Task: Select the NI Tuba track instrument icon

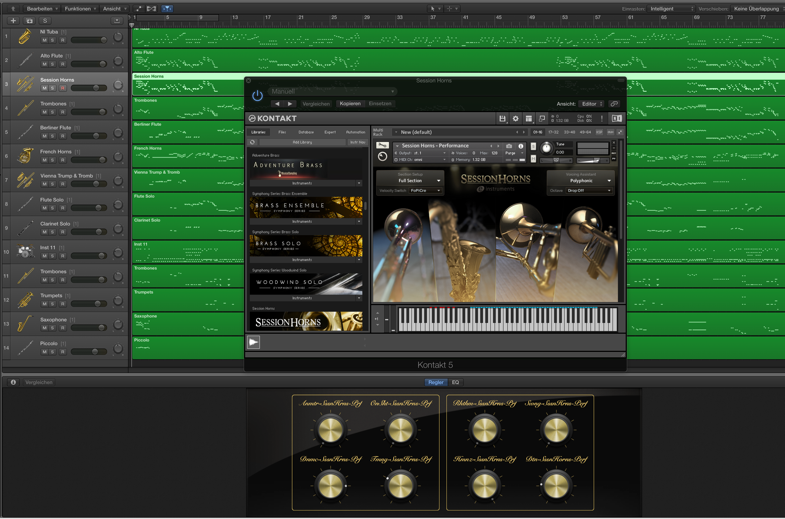Action: [24, 37]
